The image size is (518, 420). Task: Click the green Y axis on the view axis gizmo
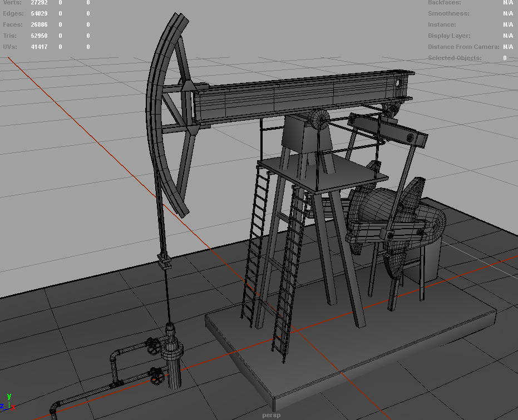9,398
